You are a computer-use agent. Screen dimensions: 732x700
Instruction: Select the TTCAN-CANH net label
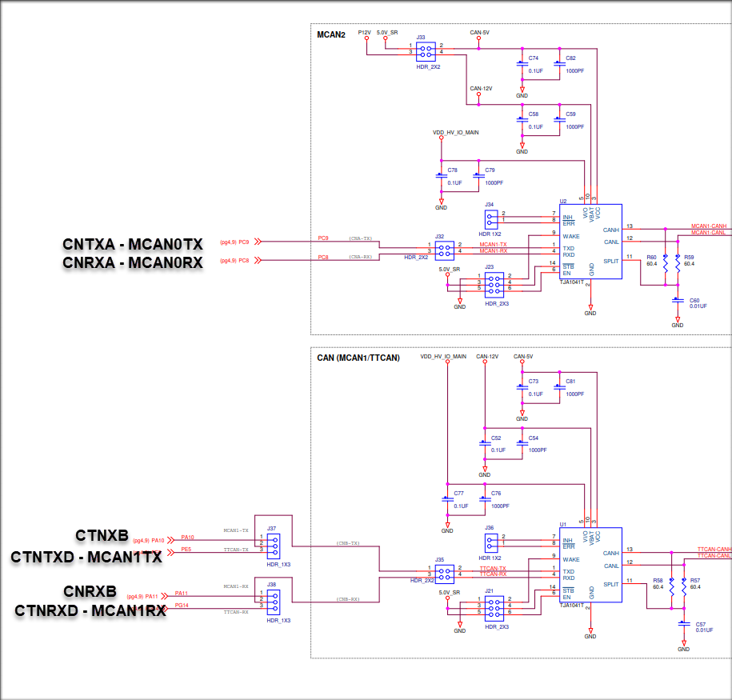coord(714,549)
